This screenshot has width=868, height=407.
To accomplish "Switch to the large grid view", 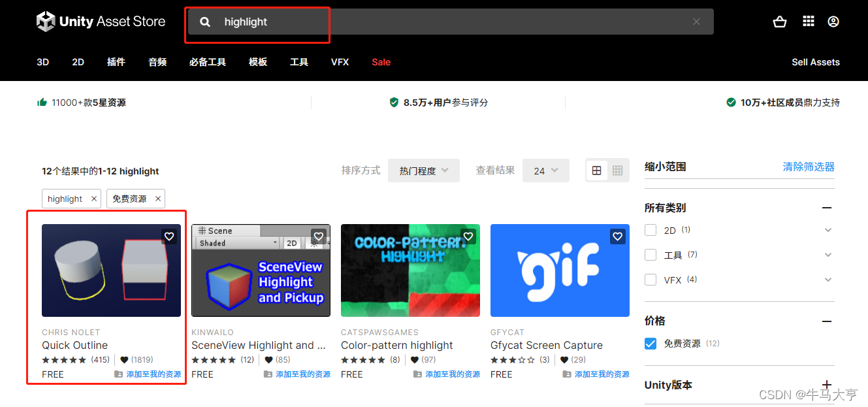I will click(x=596, y=171).
